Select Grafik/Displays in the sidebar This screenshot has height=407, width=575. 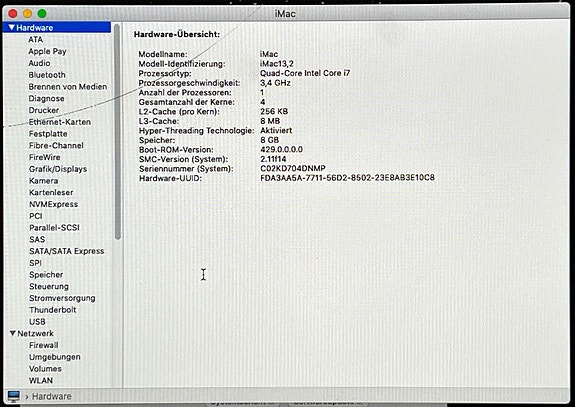click(x=58, y=169)
